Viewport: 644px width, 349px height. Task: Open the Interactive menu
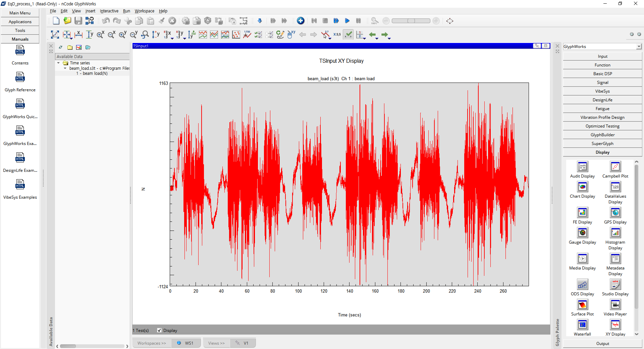click(109, 11)
